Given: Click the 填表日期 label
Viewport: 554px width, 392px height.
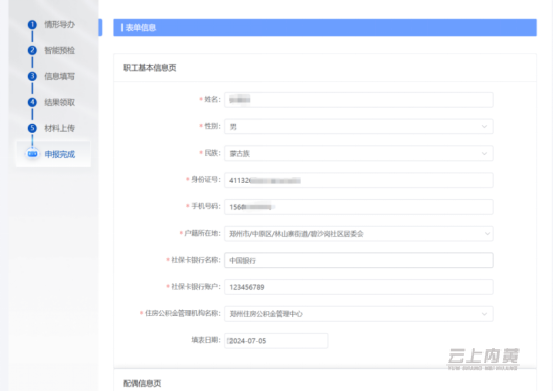Looking at the screenshot, I should tap(206, 340).
